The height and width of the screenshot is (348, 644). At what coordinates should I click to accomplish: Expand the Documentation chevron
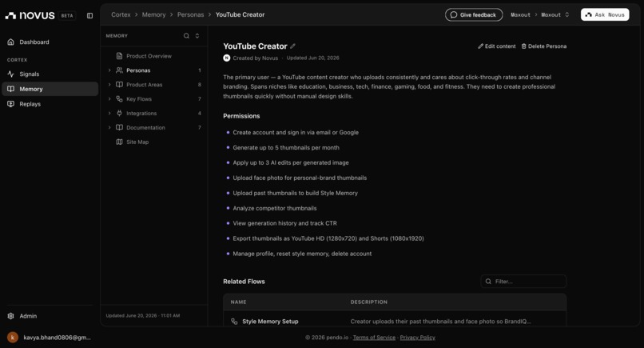tap(109, 127)
